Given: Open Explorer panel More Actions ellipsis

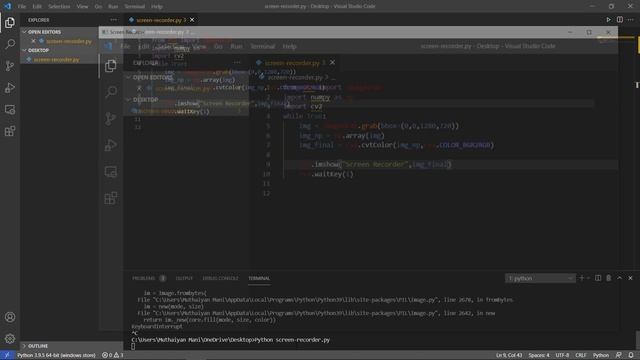Looking at the screenshot, I should tap(113, 20).
